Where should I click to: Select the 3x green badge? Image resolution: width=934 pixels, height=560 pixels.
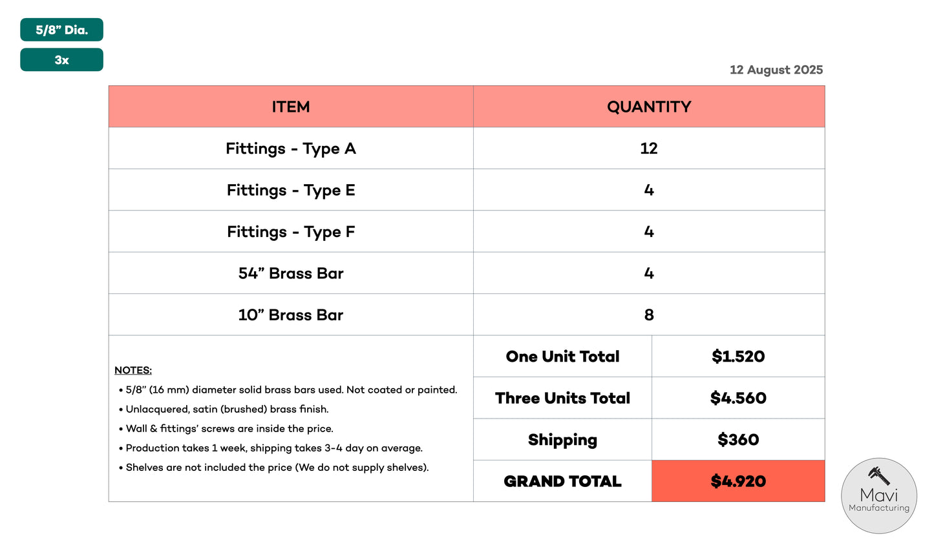pyautogui.click(x=61, y=59)
